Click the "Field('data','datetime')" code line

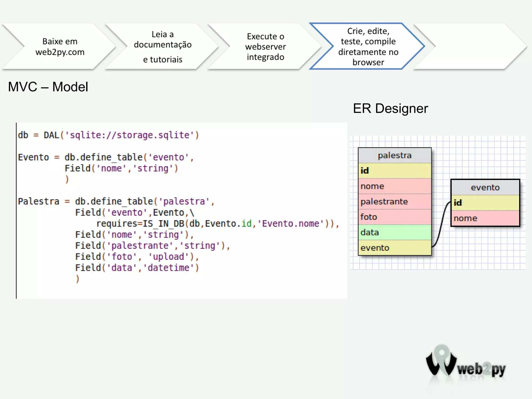click(137, 268)
